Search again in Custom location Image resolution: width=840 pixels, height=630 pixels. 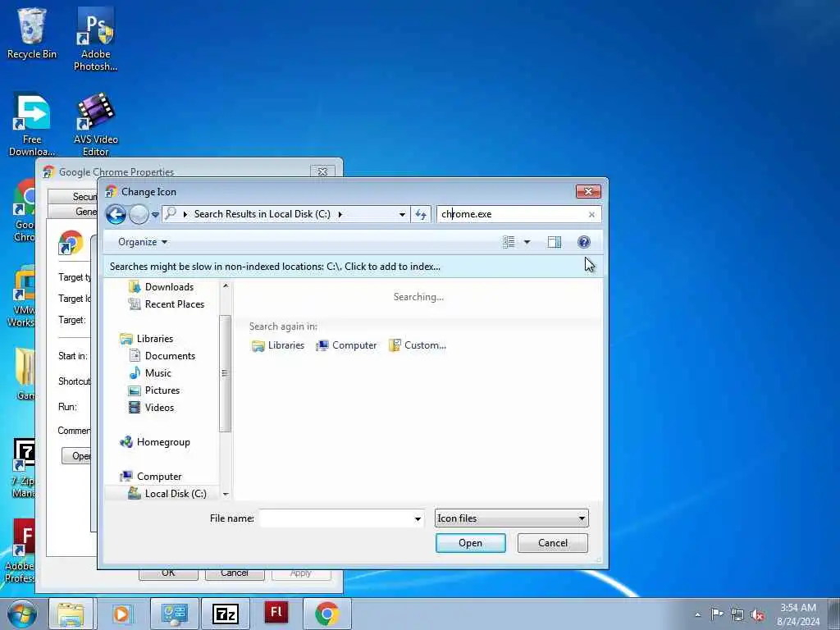[x=418, y=345]
